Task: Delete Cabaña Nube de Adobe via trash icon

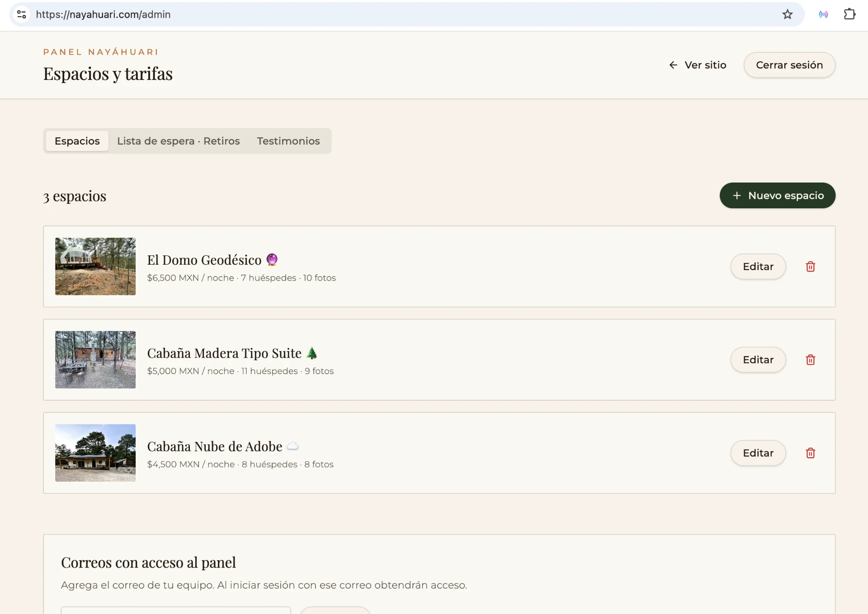Action: click(x=810, y=453)
